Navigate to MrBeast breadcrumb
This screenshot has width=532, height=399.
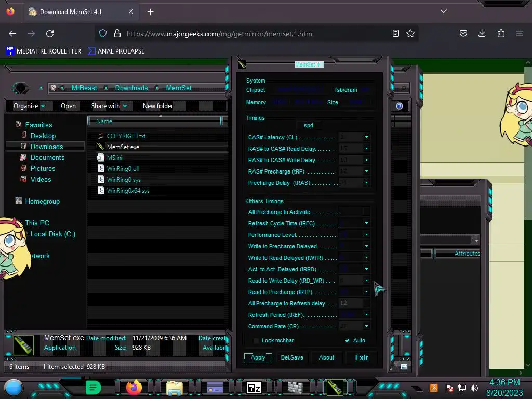[x=84, y=88]
